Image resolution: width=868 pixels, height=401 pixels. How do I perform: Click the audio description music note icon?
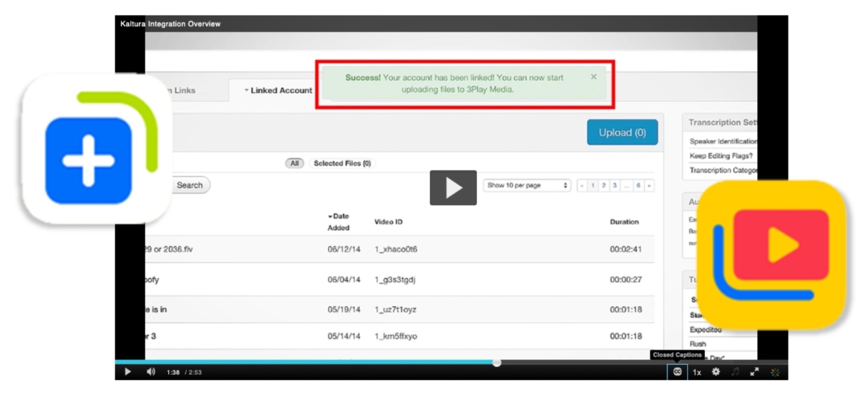click(735, 372)
